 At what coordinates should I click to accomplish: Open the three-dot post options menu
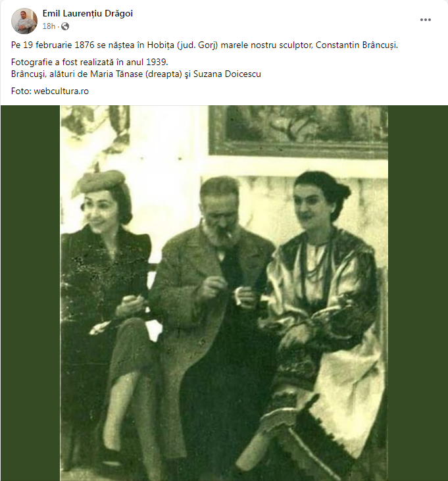point(426,20)
